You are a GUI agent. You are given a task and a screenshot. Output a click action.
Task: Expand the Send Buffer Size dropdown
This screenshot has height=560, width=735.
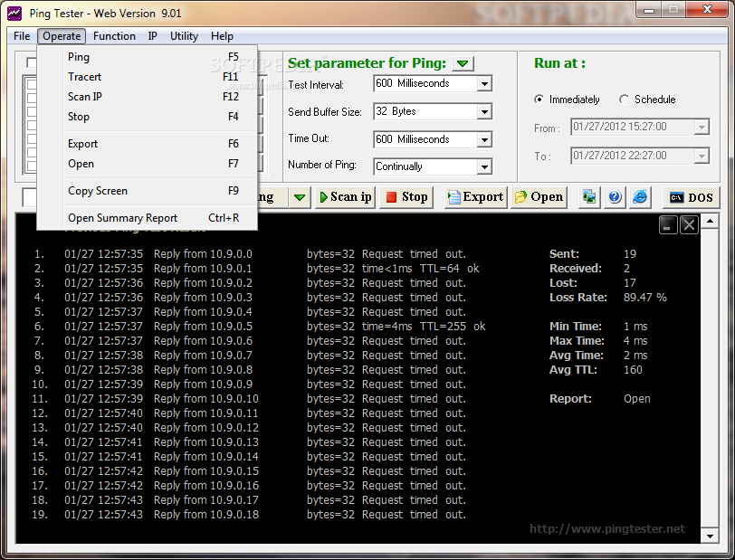pyautogui.click(x=484, y=111)
